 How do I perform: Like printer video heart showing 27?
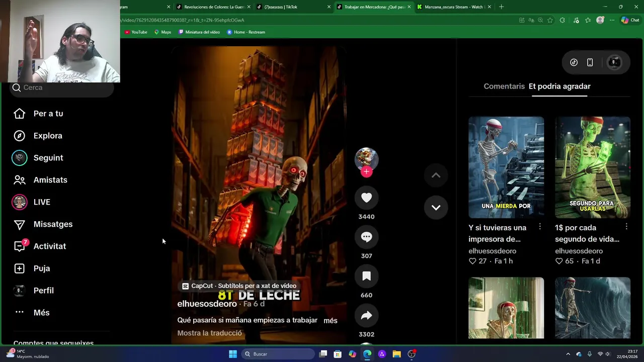pos(472,261)
